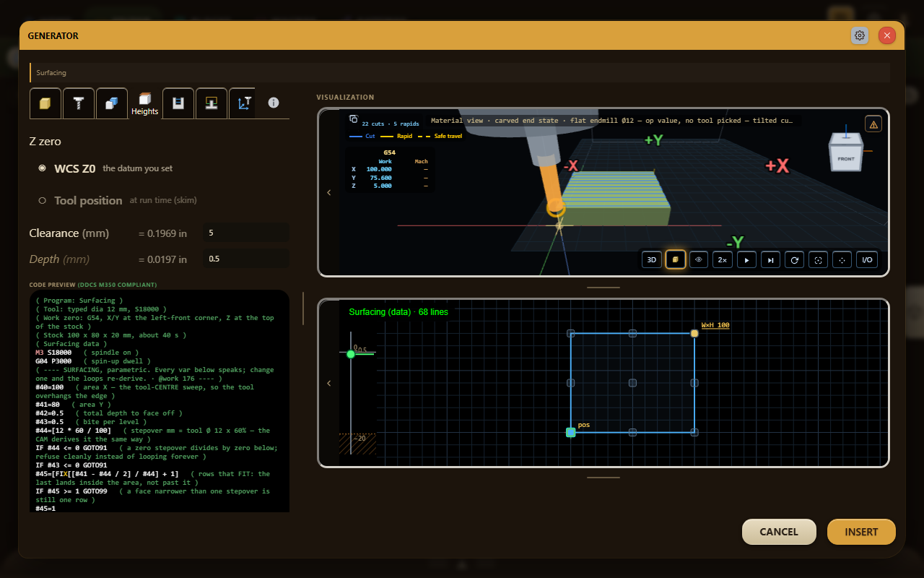This screenshot has width=924, height=578.
Task: Select the Tool position radio option
Action: (42, 201)
